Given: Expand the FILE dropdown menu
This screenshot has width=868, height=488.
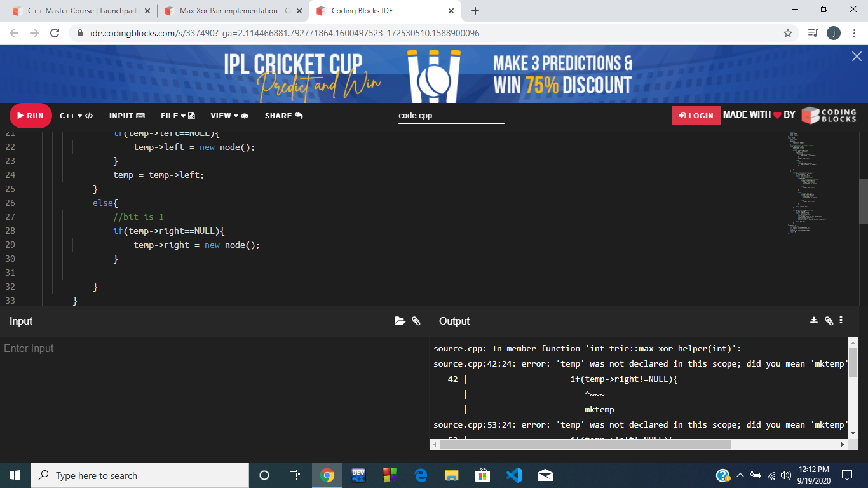Looking at the screenshot, I should (177, 116).
